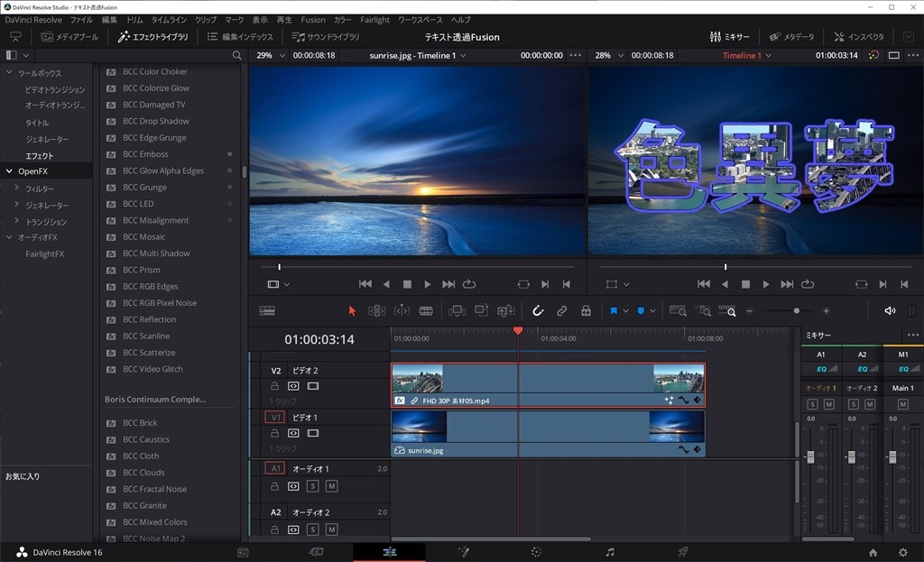
Task: Open marker color dropdown arrow
Action: point(652,311)
